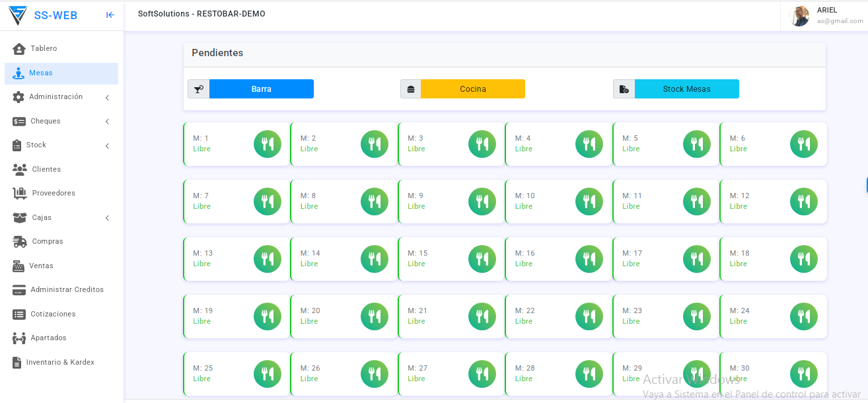This screenshot has width=868, height=403.
Task: Expand the Cheques submenu
Action: point(107,122)
